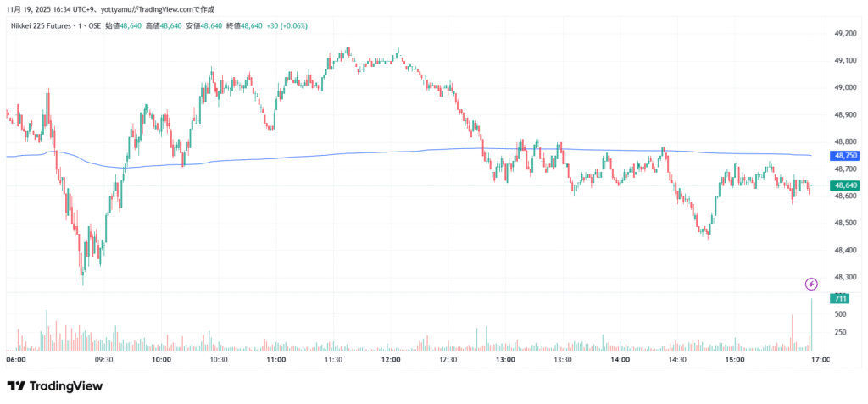Click the 500 volume scale label

pos(841,314)
